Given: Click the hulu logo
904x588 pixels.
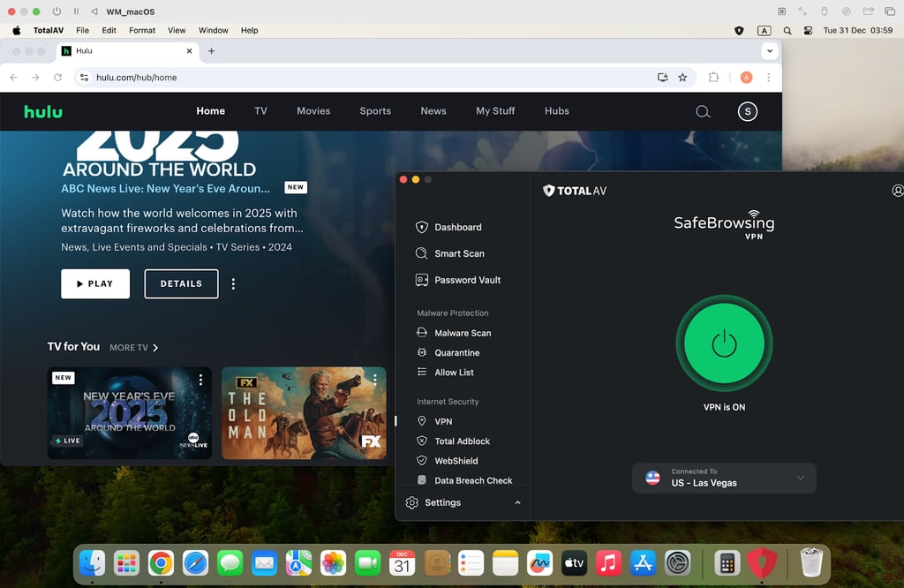Looking at the screenshot, I should (x=43, y=111).
